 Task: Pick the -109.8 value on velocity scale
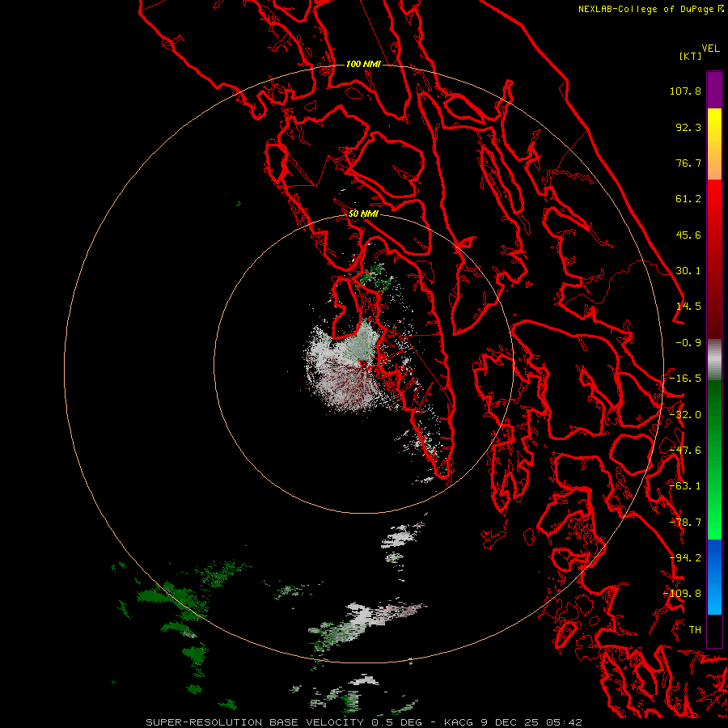[x=683, y=594]
